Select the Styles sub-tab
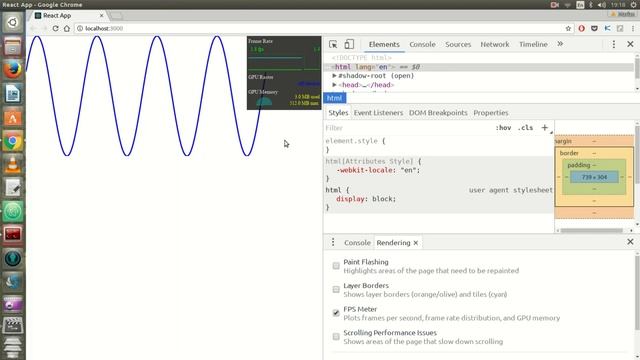Viewport: 640px width, 360px height. point(338,113)
